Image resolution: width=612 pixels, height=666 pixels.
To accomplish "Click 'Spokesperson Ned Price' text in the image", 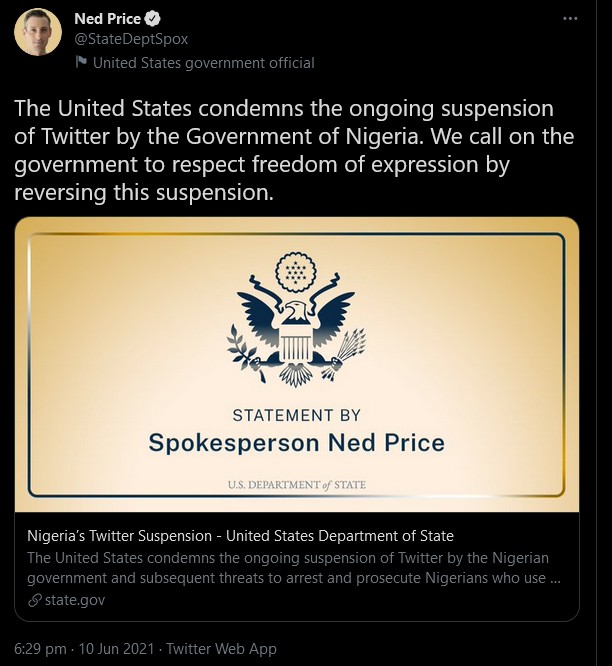I will (x=297, y=442).
